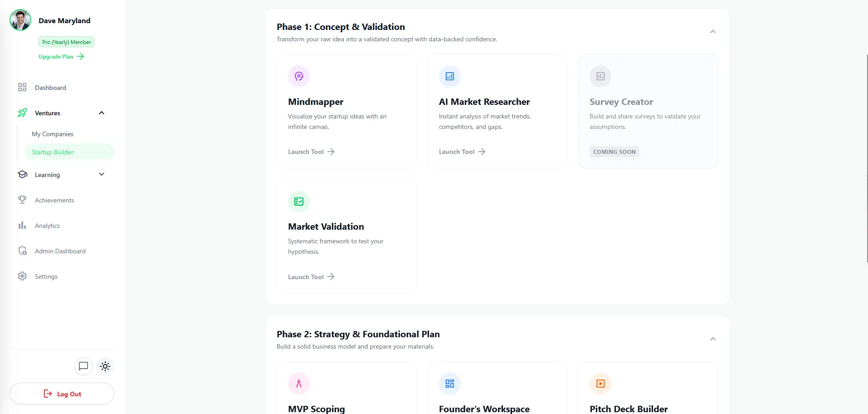Launch the AI Market Researcher tool
This screenshot has height=414, width=868.
[x=462, y=152]
